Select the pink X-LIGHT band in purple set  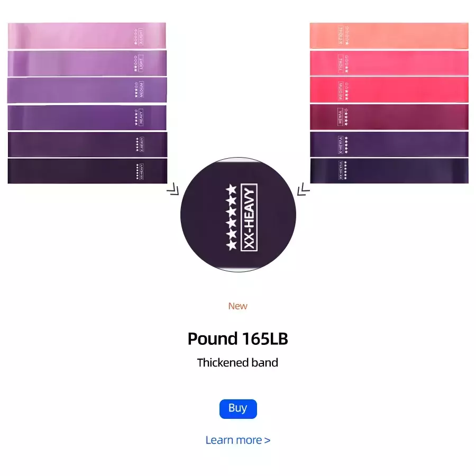(x=87, y=35)
